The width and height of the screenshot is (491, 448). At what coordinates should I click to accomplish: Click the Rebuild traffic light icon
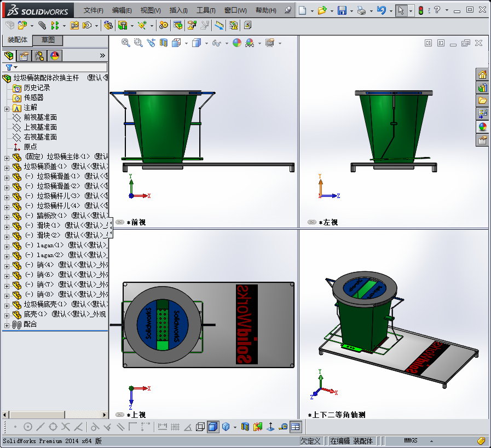point(421,10)
